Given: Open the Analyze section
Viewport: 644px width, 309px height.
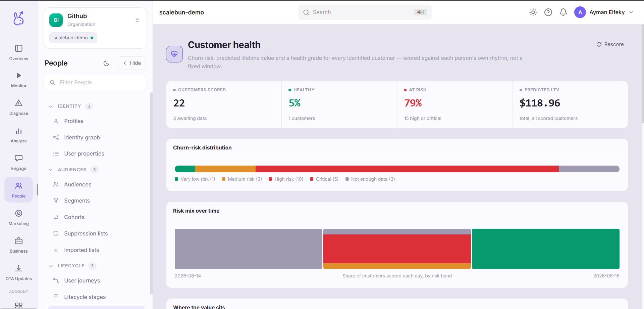Looking at the screenshot, I should point(19,135).
